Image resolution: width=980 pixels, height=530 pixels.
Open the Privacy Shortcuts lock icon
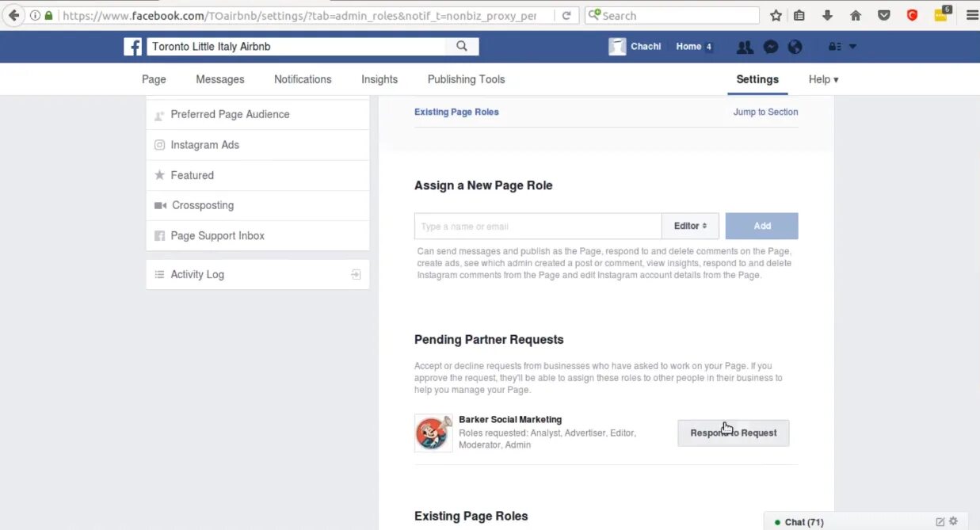click(835, 47)
